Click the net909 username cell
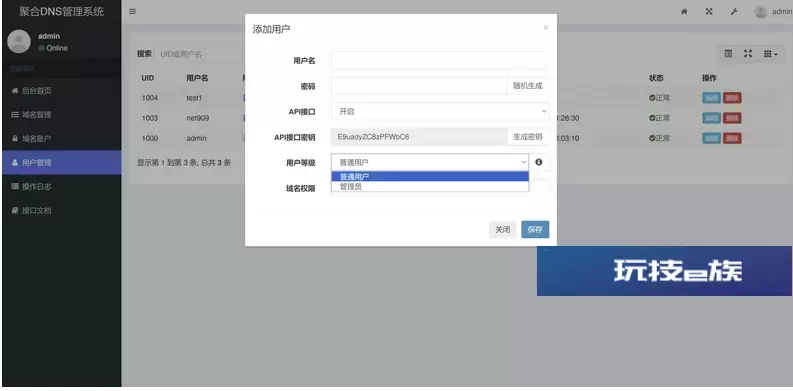The image size is (793, 391). 197,118
